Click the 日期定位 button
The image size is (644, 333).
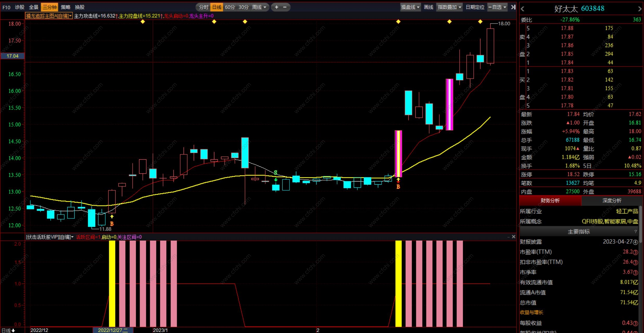[x=475, y=7]
